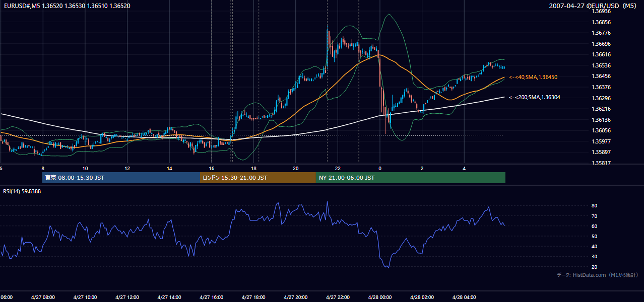Click the bottom time label 4/27 12:00

tap(126, 297)
